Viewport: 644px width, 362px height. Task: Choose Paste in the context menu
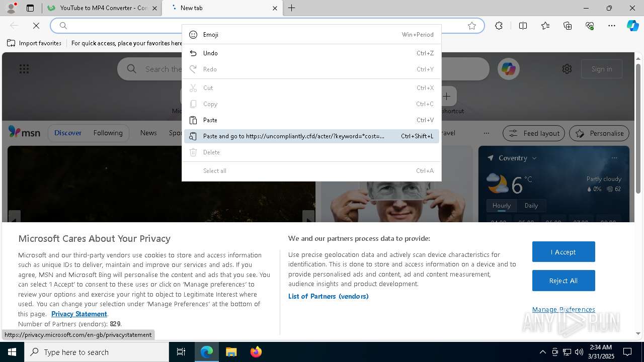point(311,120)
